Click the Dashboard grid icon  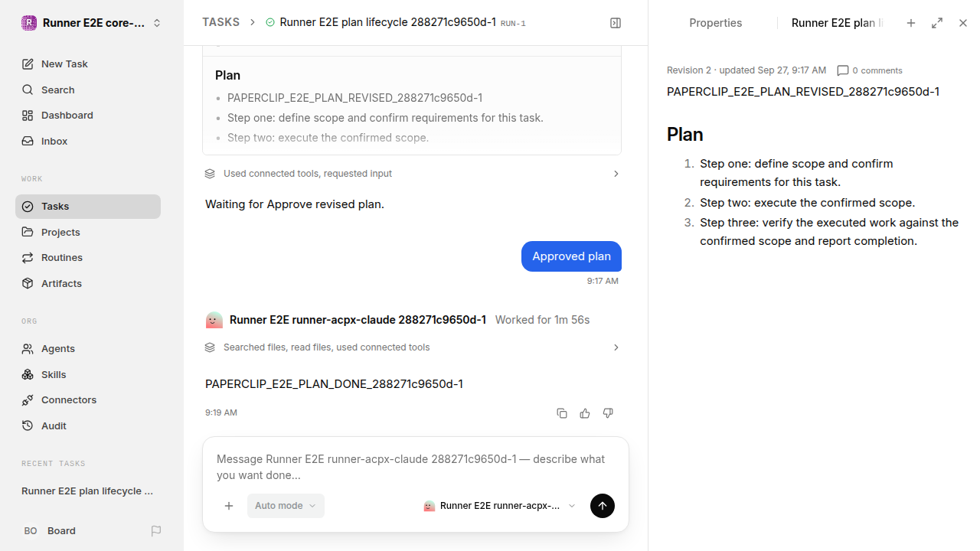[28, 116]
